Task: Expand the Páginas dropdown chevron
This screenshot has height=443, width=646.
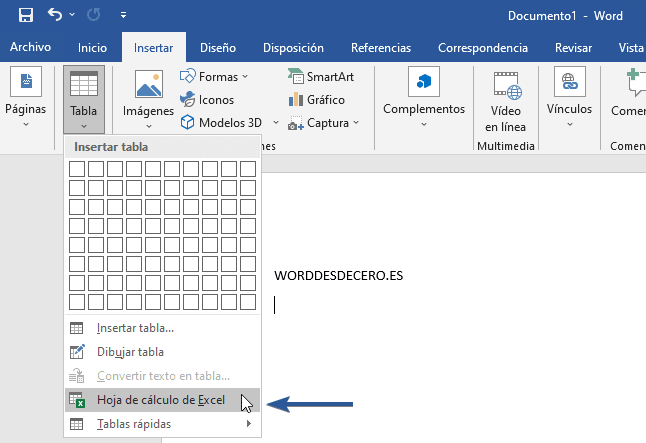Action: (x=26, y=124)
